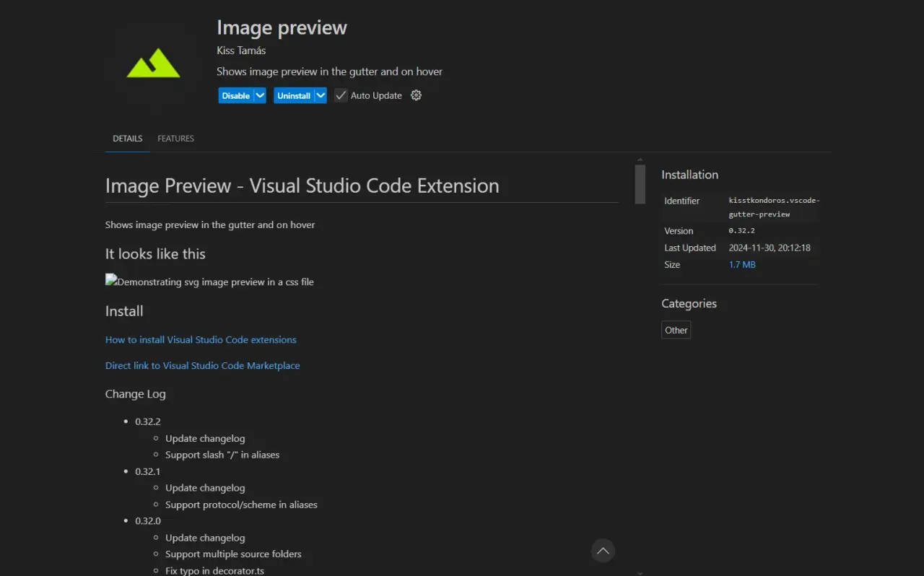Toggle the Auto Update checkbox
Viewport: 924px width, 576px height.
click(341, 95)
